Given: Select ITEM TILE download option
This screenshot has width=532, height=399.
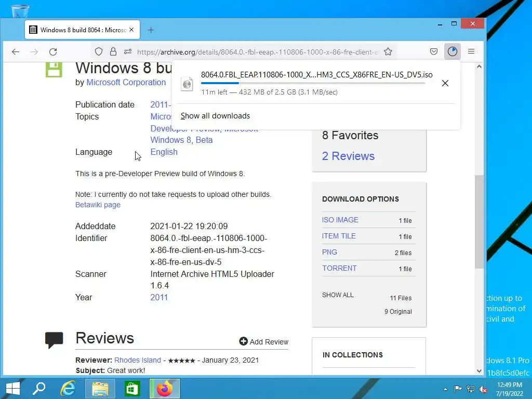Looking at the screenshot, I should pos(339,236).
